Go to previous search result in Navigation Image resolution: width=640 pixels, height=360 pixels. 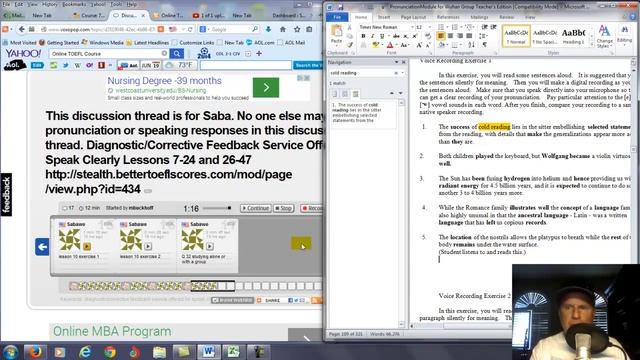coord(391,93)
